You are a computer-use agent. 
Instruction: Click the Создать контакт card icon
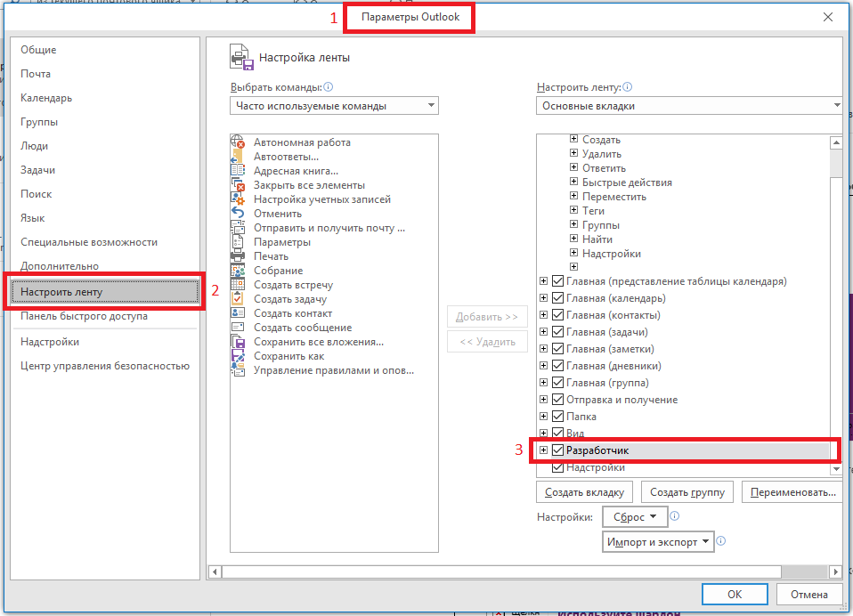pyautogui.click(x=238, y=313)
